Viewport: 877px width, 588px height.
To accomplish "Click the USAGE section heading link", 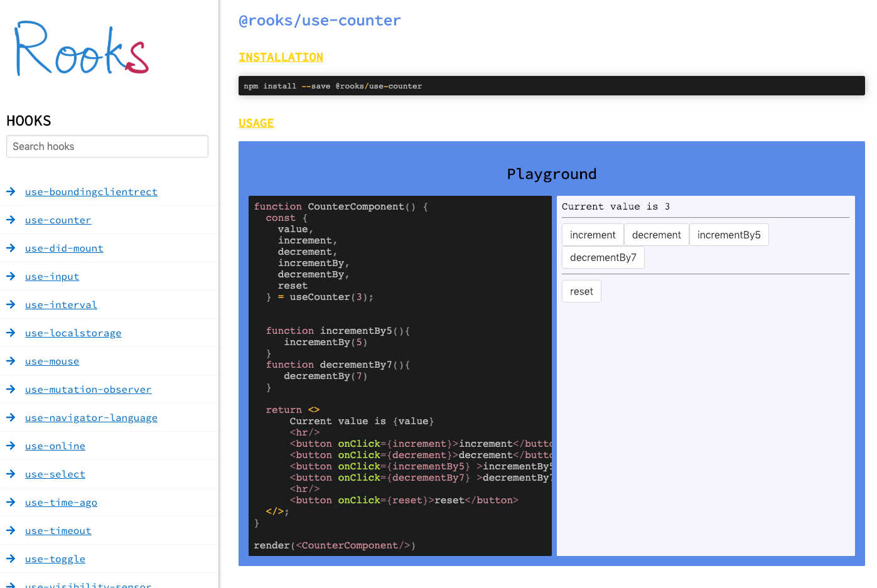I will pos(256,123).
